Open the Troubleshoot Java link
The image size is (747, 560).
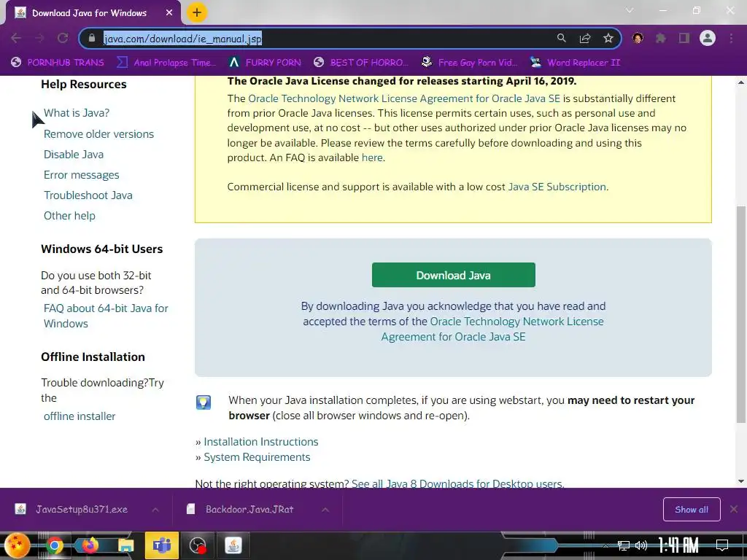[x=88, y=195]
